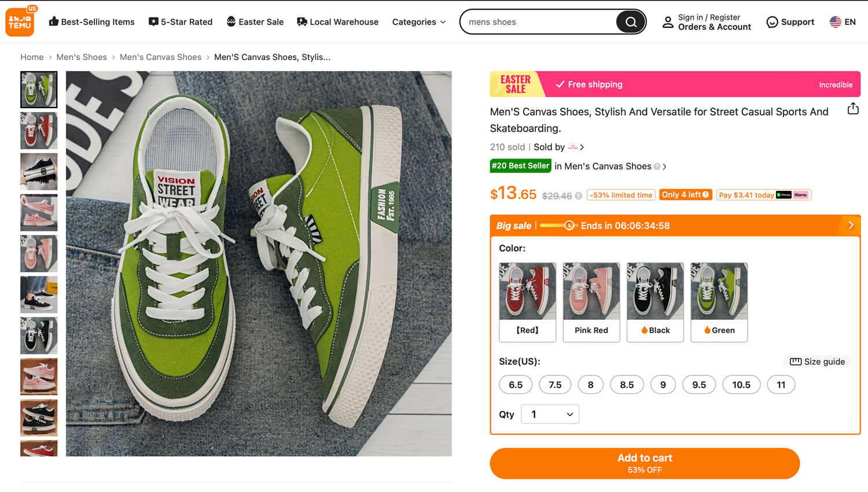
Task: Click Pay $3.41 today badge
Action: point(763,195)
